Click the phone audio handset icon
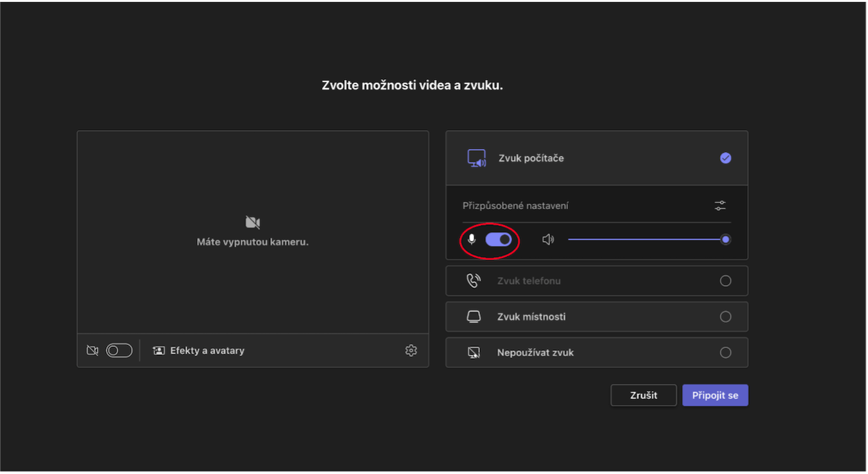This screenshot has height=474, width=868. click(474, 281)
